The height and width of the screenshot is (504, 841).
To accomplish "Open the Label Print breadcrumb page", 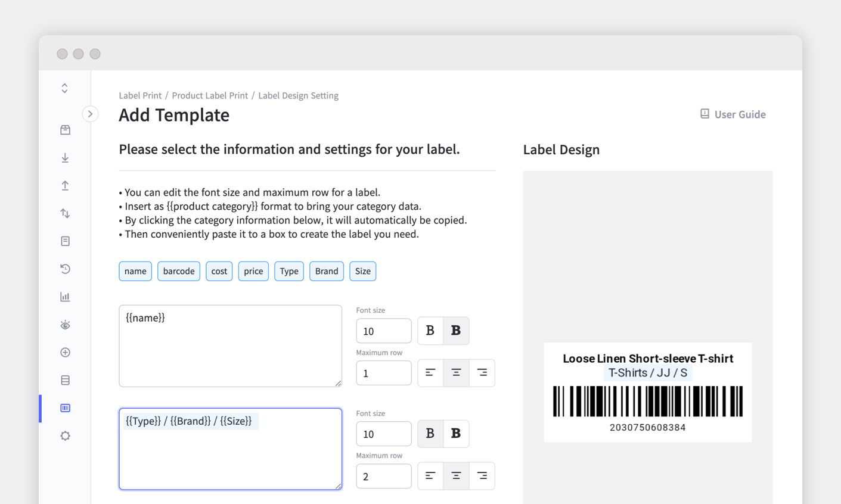I will pyautogui.click(x=140, y=95).
